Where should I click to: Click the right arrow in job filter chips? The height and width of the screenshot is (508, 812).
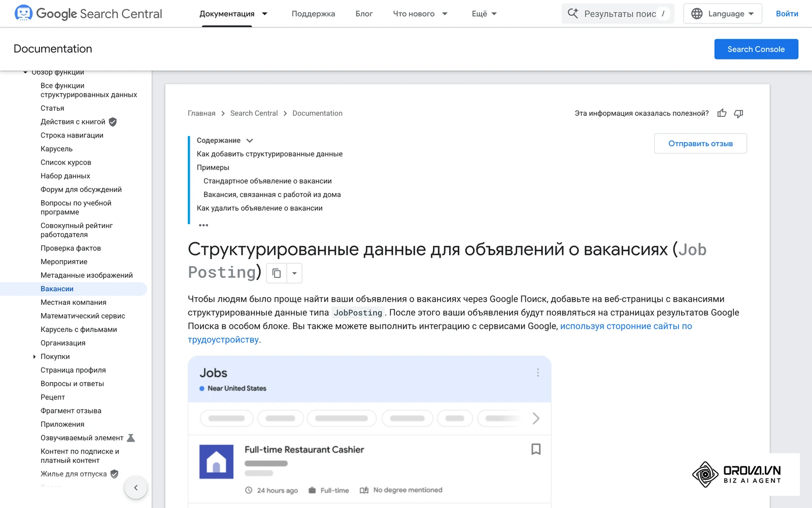(x=536, y=418)
